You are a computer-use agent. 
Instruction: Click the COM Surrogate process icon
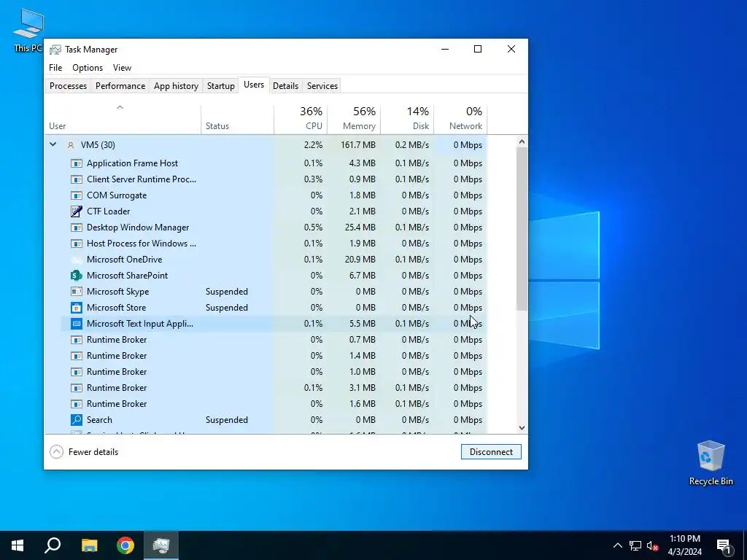tap(76, 195)
